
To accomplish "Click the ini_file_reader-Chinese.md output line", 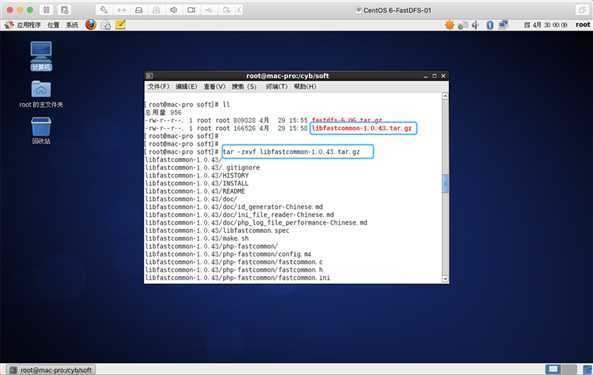I will click(239, 215).
